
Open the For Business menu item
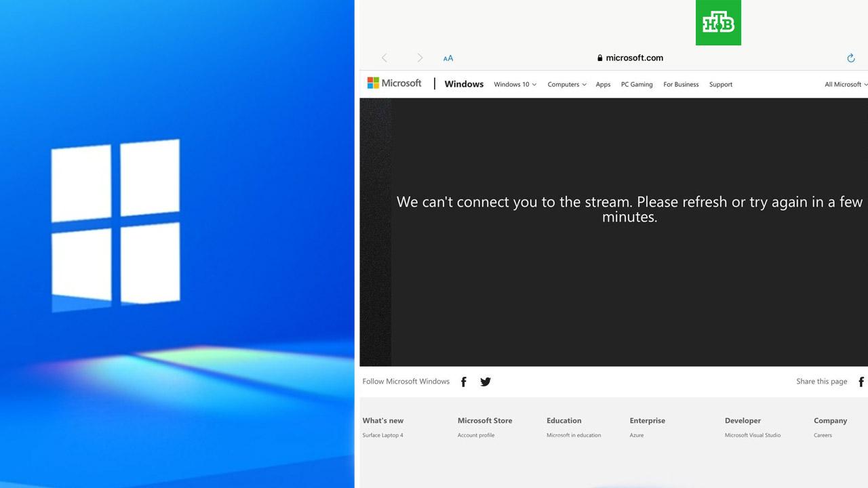pos(681,85)
